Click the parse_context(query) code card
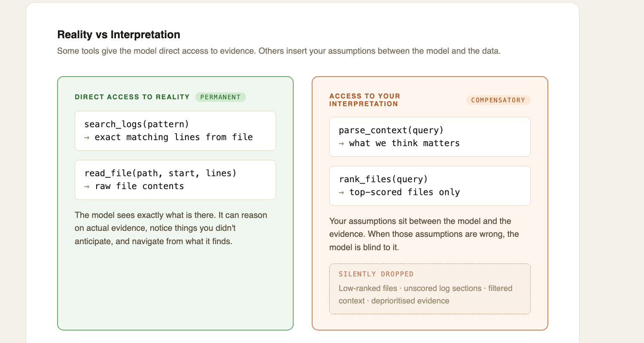Screen dimensions: 644x343 click(430, 137)
